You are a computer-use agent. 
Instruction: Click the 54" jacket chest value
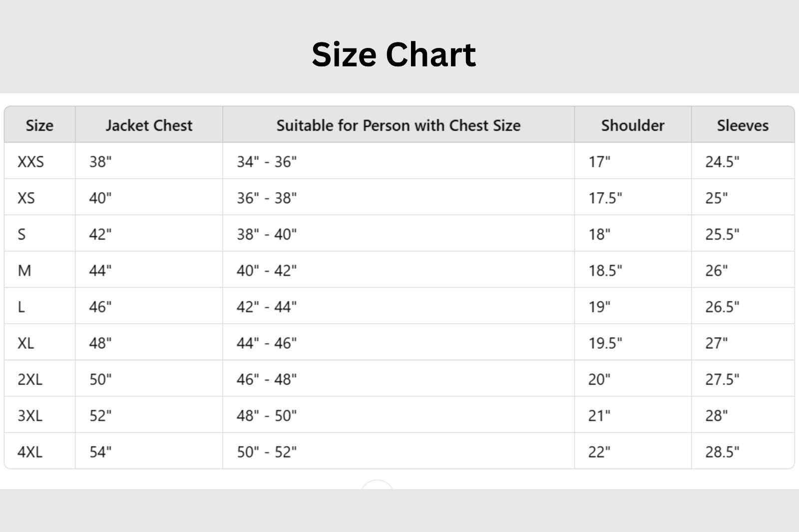coord(100,452)
